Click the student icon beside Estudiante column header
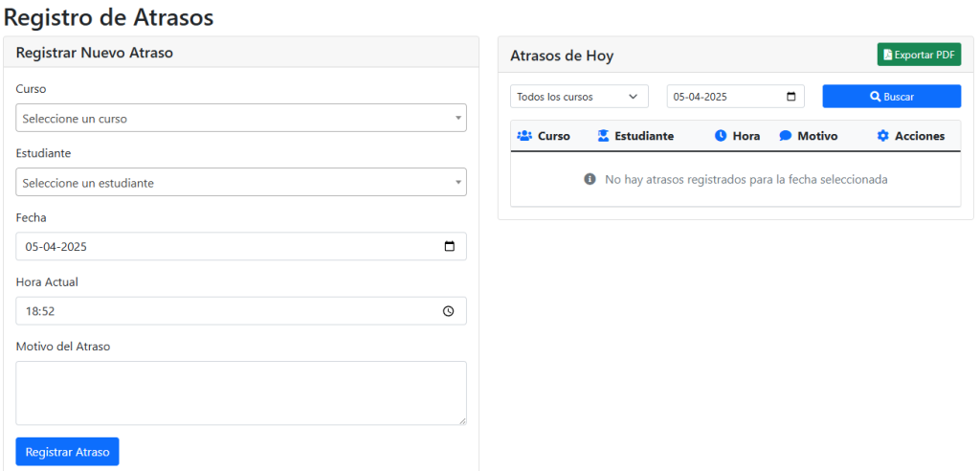This screenshot has height=471, width=980. point(603,136)
